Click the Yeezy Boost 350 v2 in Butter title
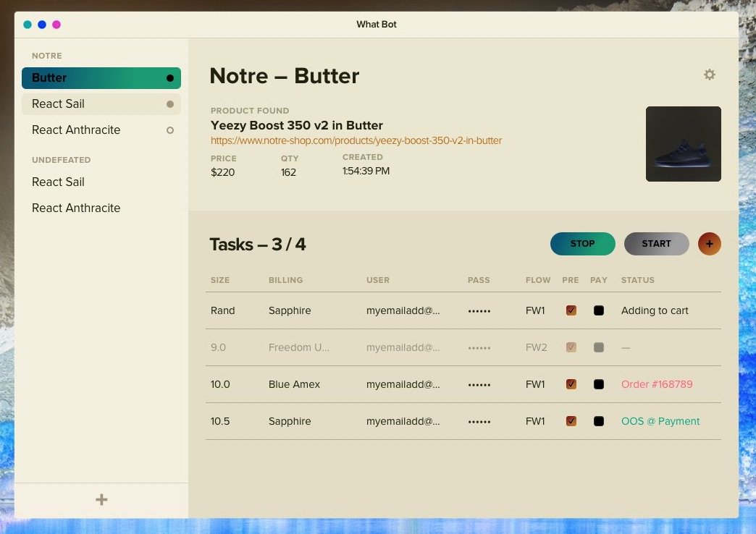 (296, 125)
